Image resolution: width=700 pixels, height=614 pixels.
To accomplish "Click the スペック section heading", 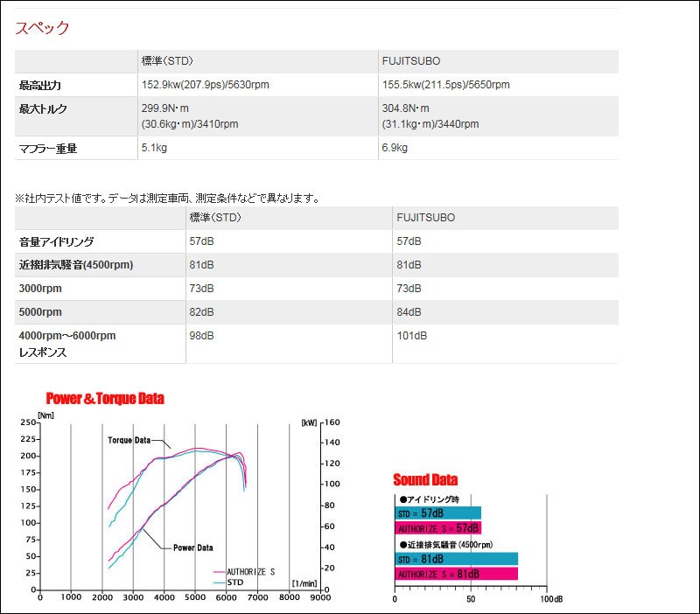I will tap(42, 28).
